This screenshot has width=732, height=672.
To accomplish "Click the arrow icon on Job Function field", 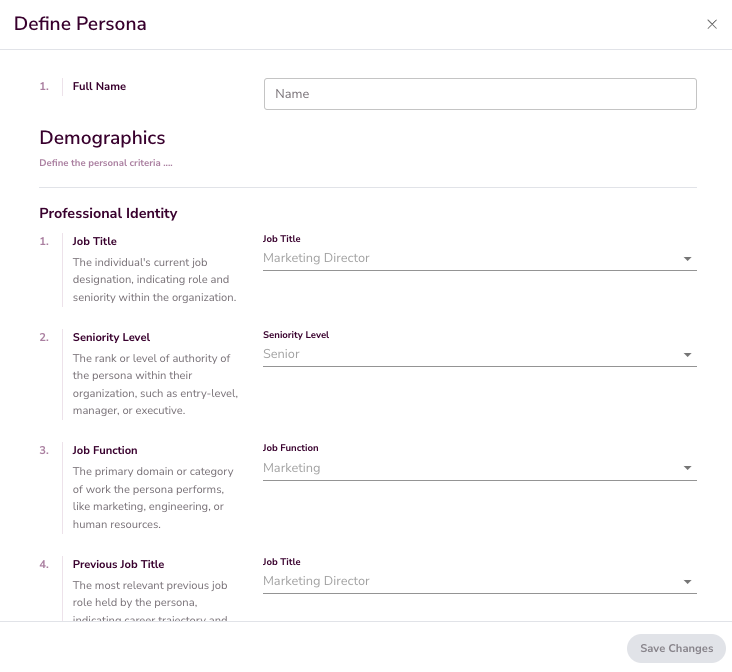I will pyautogui.click(x=687, y=468).
